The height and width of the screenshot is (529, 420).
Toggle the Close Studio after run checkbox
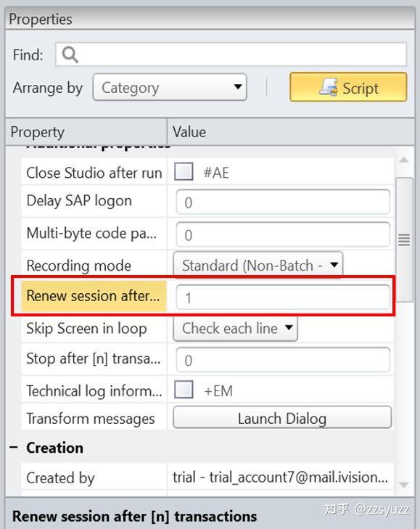click(x=184, y=171)
